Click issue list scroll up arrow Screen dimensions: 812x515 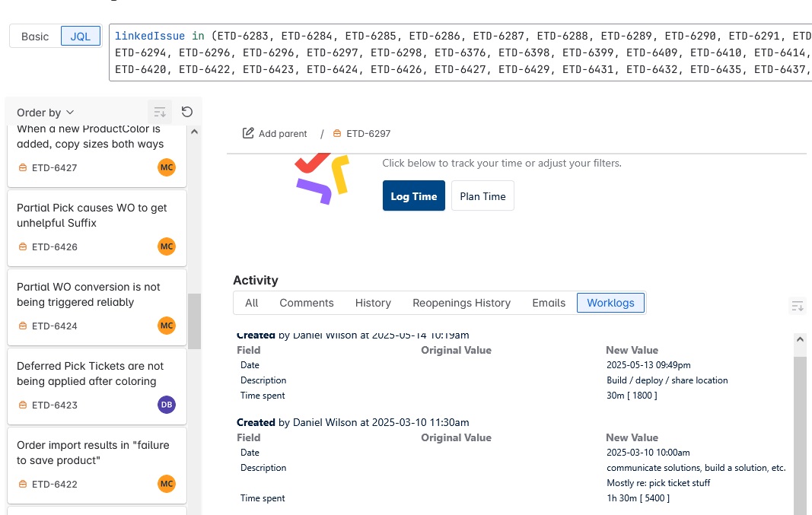coord(194,132)
